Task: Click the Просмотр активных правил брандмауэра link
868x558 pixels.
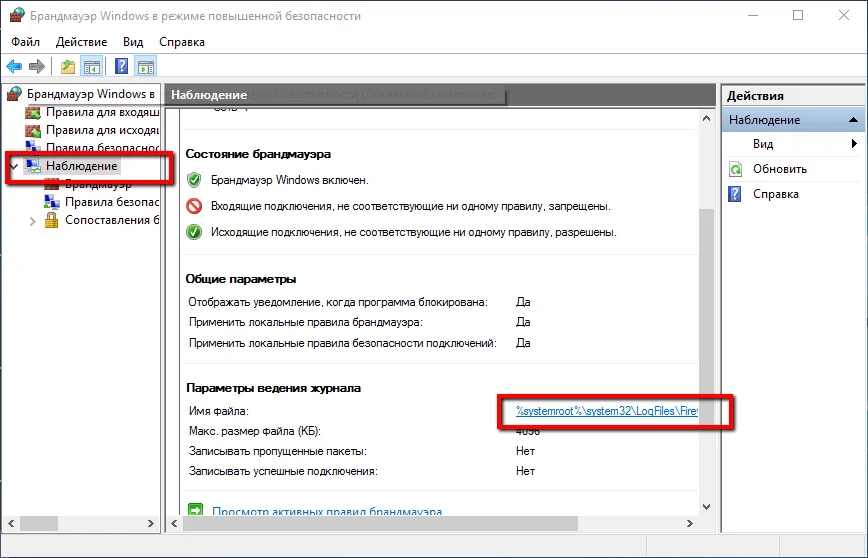Action: click(x=327, y=511)
